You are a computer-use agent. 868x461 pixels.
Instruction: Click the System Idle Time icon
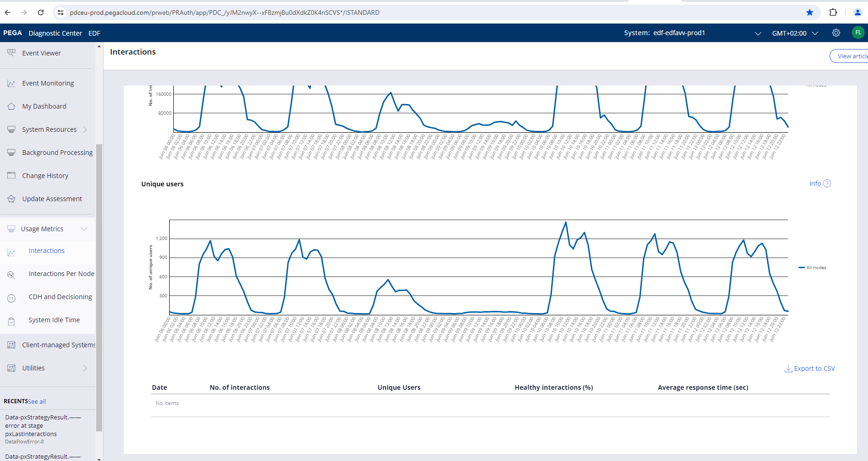(x=12, y=321)
